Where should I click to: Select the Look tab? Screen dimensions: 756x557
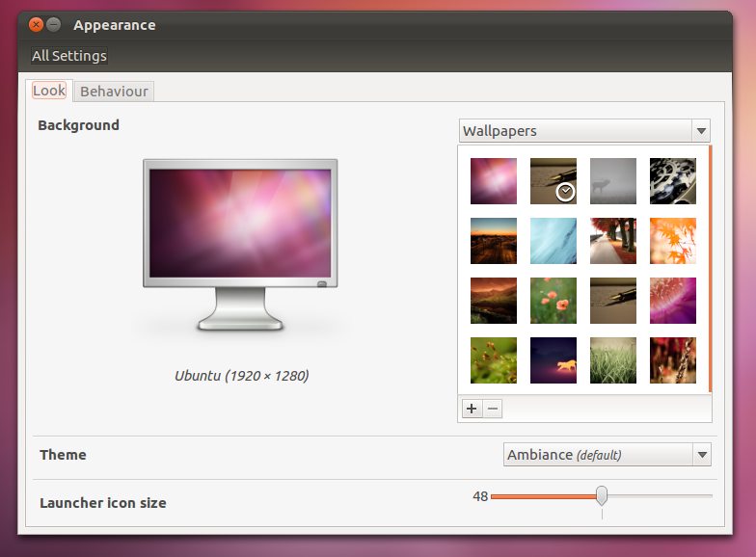pyautogui.click(x=49, y=91)
